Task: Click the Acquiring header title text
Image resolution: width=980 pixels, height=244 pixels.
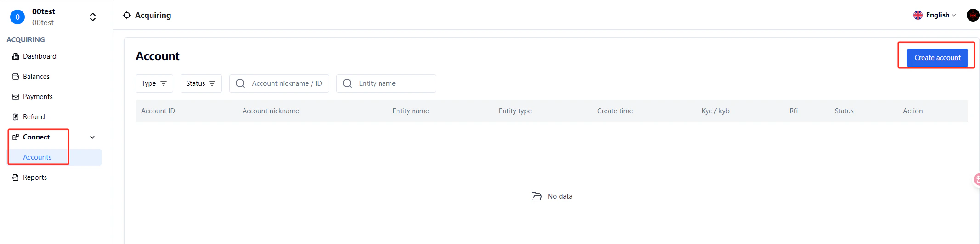Action: 153,15
